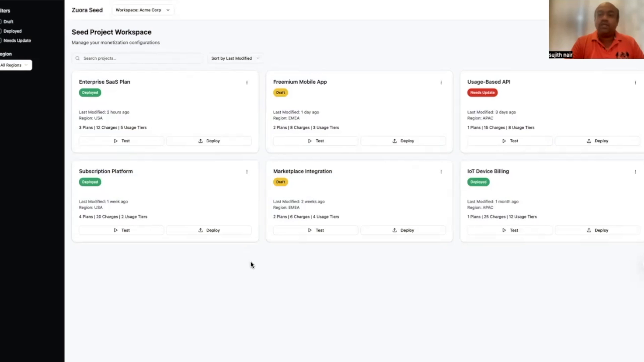Deploy the Marketplace Integration project
Viewport: 644px width, 362px height.
point(403,230)
